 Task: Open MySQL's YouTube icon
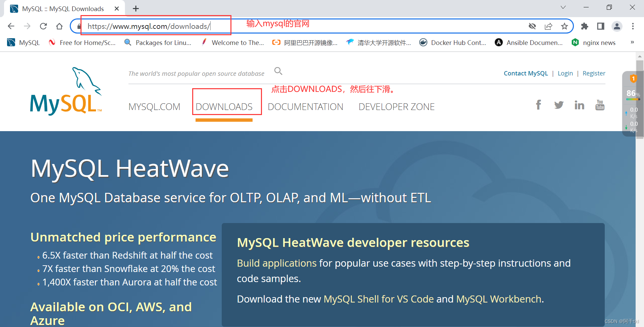600,105
